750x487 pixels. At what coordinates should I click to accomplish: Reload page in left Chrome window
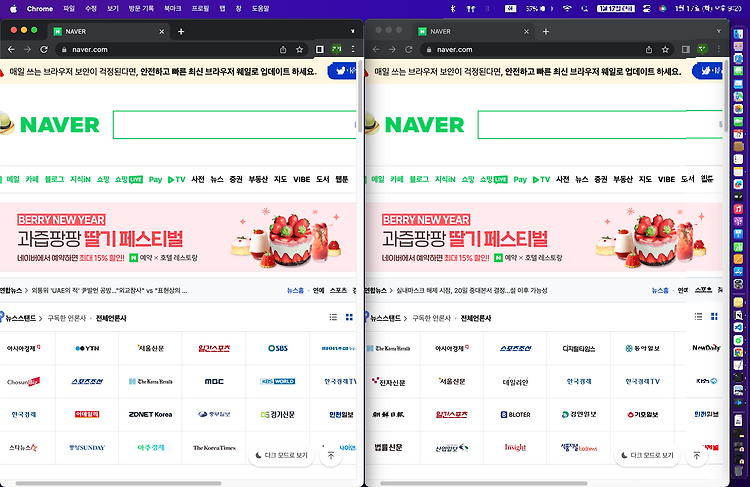[44, 49]
